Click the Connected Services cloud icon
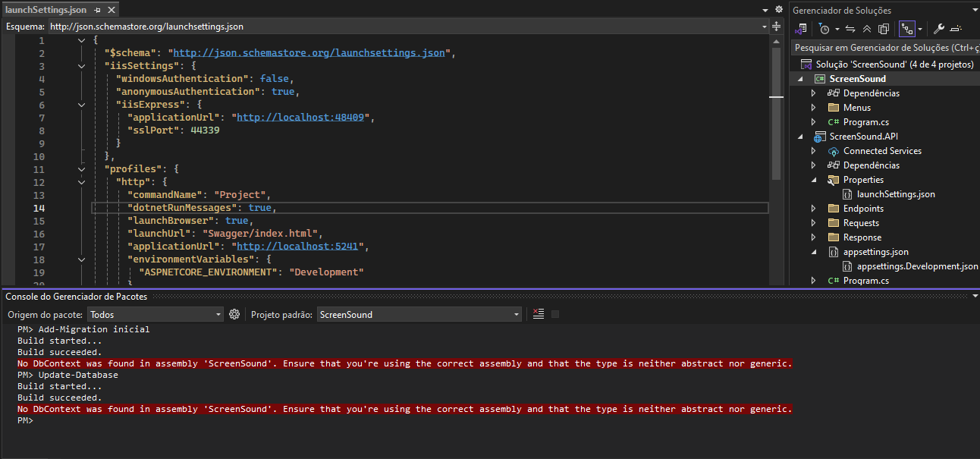 (834, 151)
